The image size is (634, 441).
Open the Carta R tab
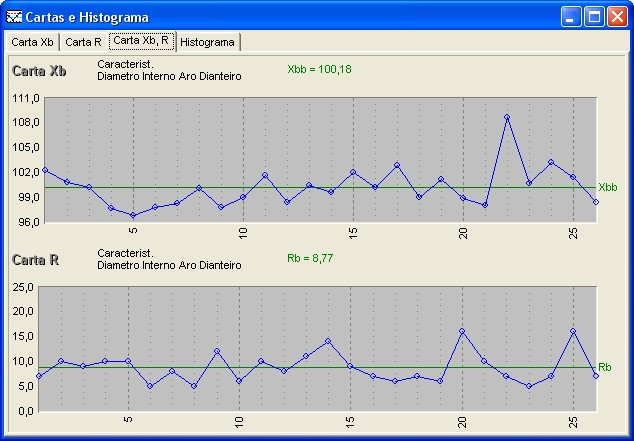[84, 42]
